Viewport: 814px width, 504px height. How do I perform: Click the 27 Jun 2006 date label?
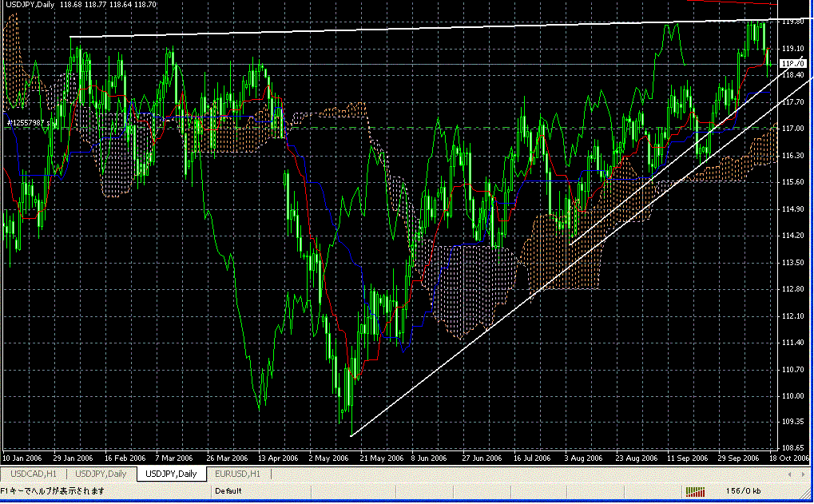point(482,458)
